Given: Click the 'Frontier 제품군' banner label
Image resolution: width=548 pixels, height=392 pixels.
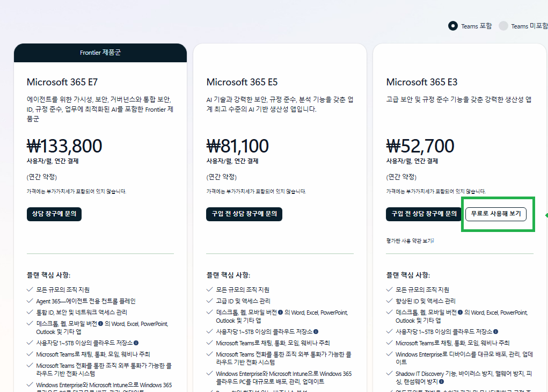Looking at the screenshot, I should click(100, 53).
